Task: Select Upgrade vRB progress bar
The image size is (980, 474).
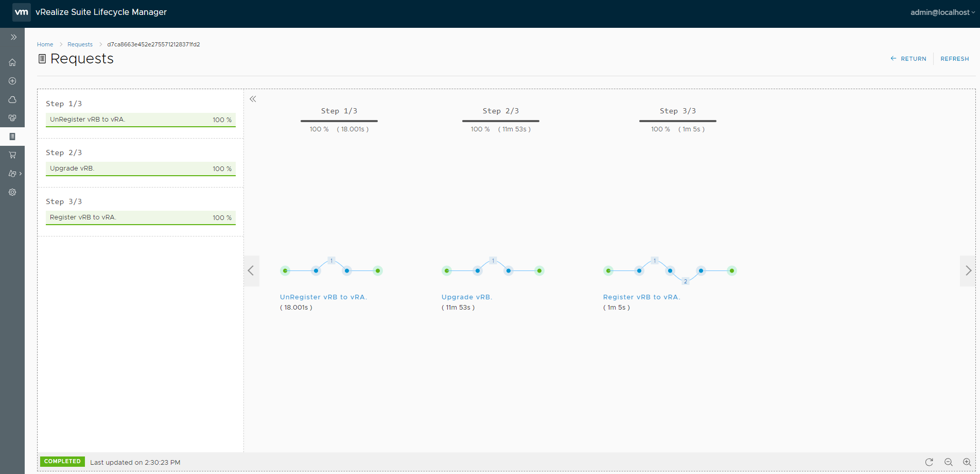Action: point(141,168)
